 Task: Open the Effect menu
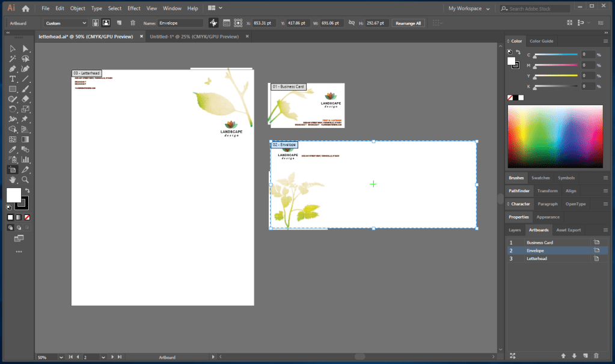click(x=133, y=8)
